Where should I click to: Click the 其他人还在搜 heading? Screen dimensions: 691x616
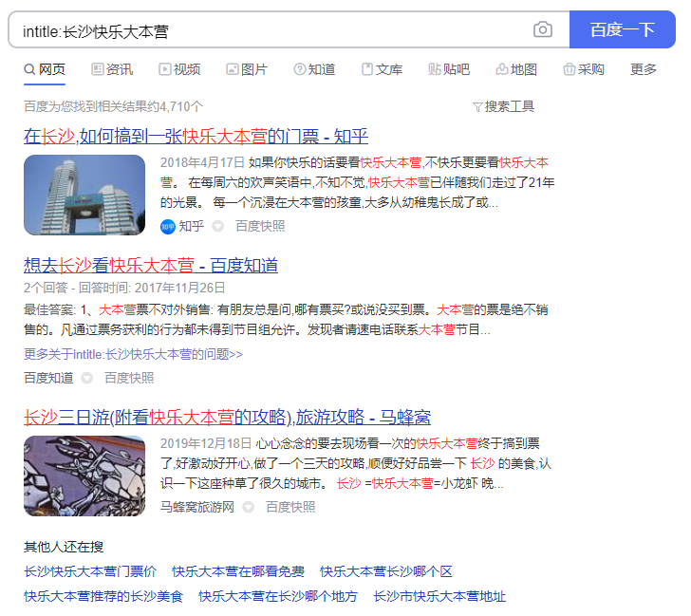(x=64, y=547)
